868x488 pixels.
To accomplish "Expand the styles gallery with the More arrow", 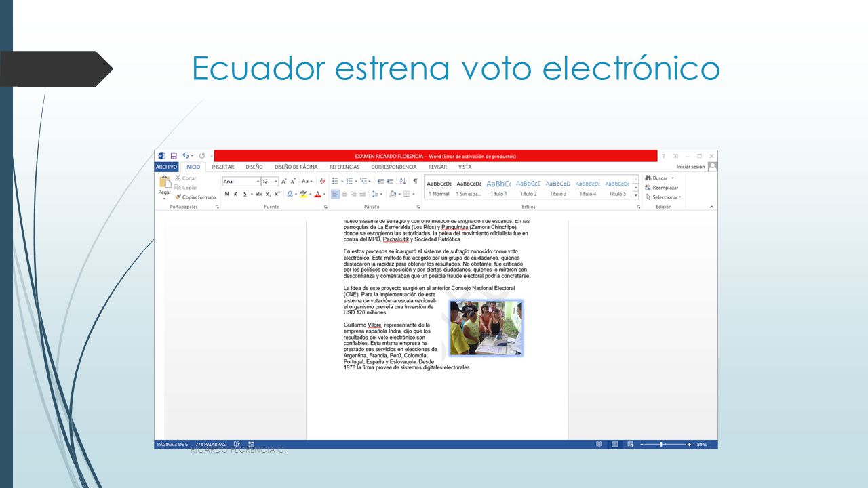I will (x=636, y=195).
